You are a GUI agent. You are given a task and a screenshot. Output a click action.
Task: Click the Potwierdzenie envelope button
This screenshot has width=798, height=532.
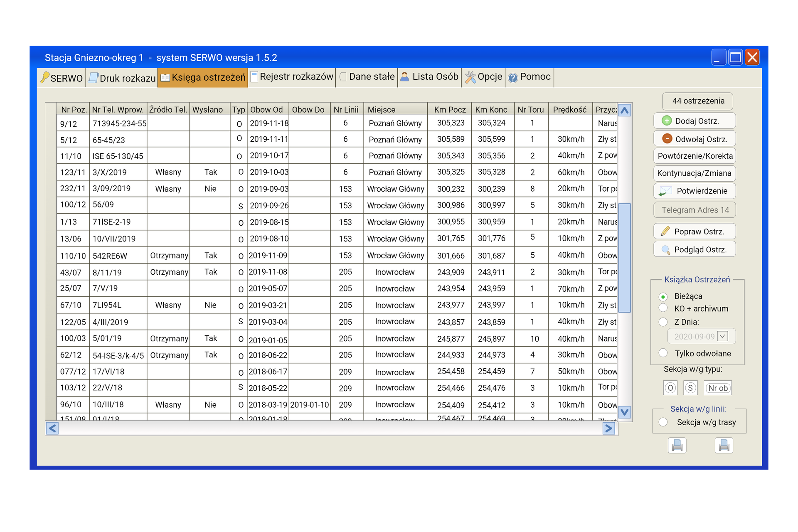[695, 191]
